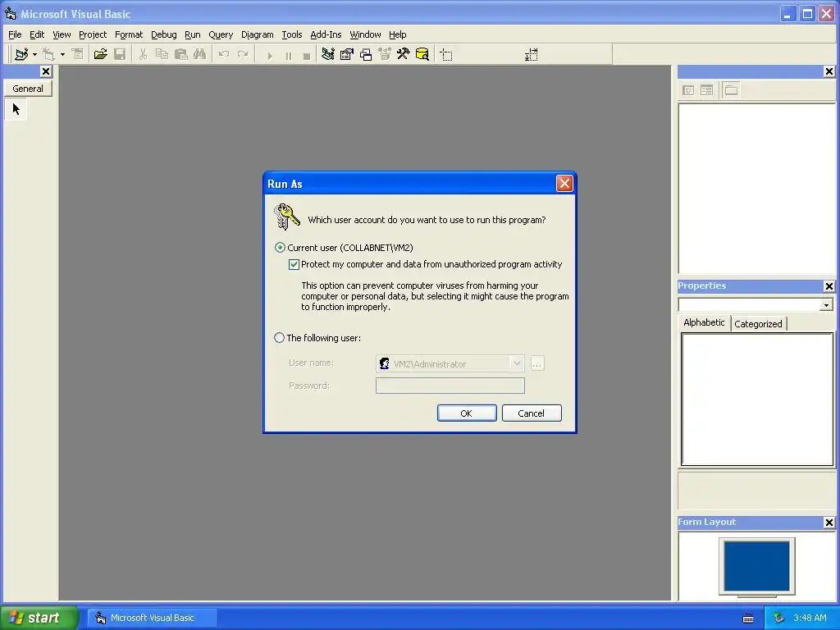Click the Paste toolbar icon
The width and height of the screenshot is (840, 630).
coord(181,54)
